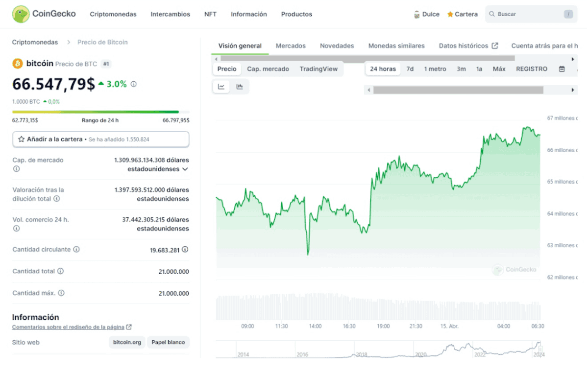Click the 24h price range bar
This screenshot has height=374, width=588.
pyautogui.click(x=100, y=112)
